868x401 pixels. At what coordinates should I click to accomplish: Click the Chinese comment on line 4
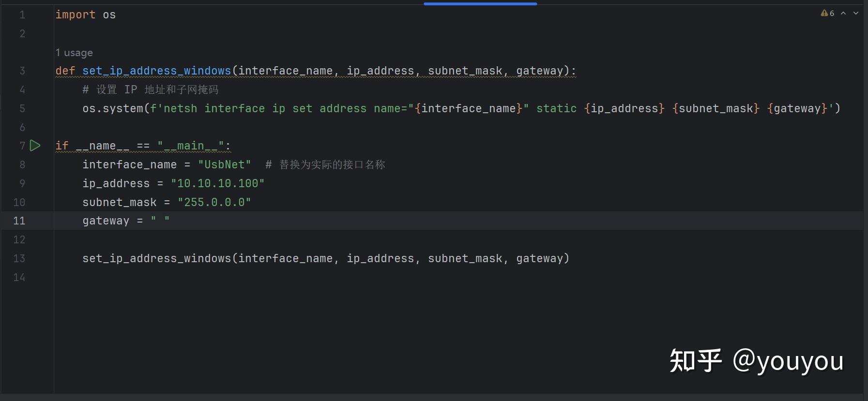point(151,89)
